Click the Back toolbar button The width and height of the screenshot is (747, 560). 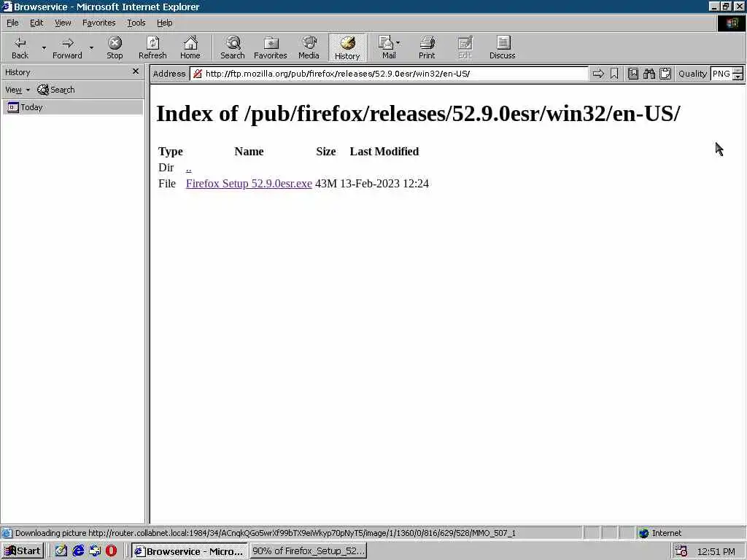[20, 47]
